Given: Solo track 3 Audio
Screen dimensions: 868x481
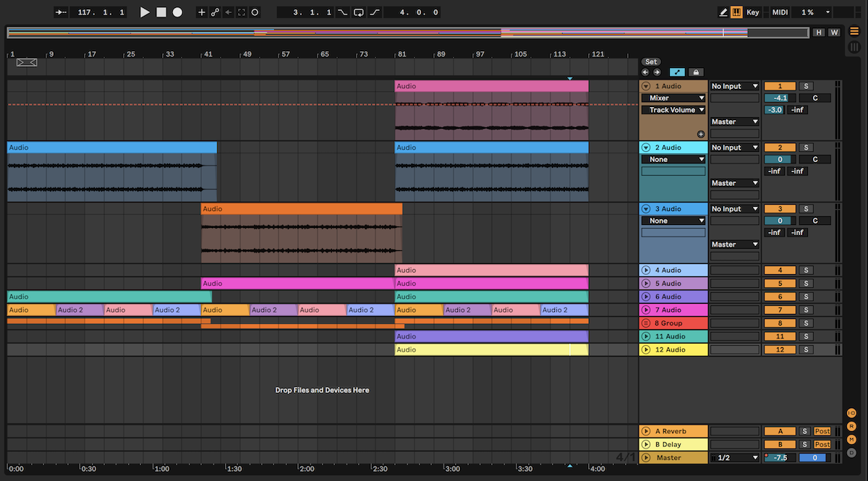Looking at the screenshot, I should [806, 209].
